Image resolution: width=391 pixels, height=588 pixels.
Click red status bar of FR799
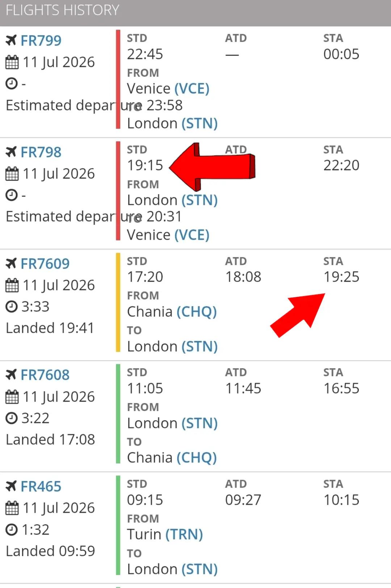click(x=118, y=79)
